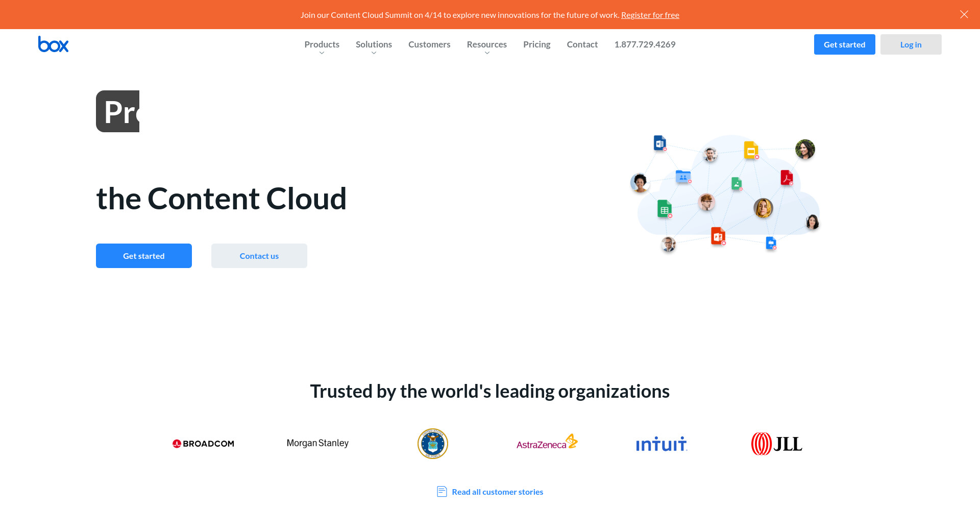
Task: Click the Morgan Stanley logo
Action: tap(317, 443)
